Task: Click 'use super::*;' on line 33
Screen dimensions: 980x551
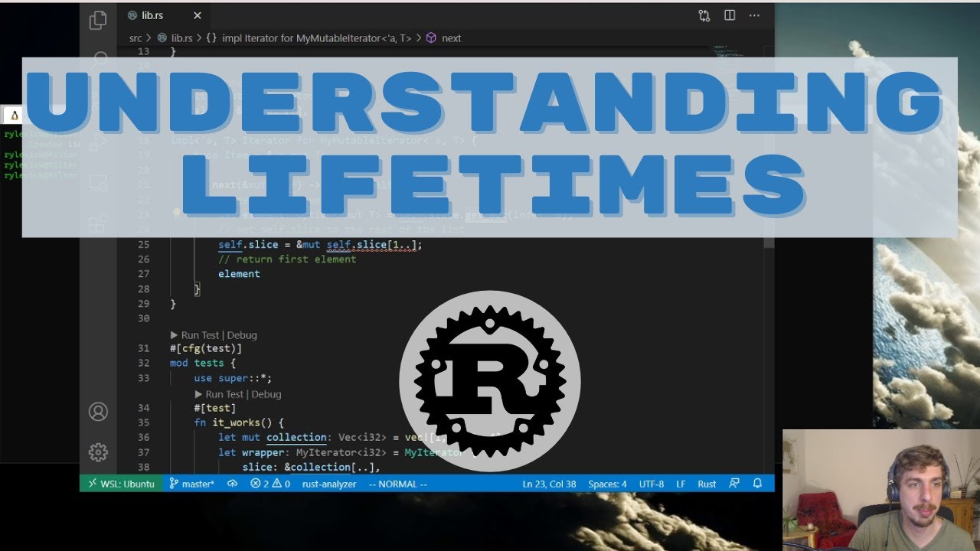Action: [x=233, y=378]
